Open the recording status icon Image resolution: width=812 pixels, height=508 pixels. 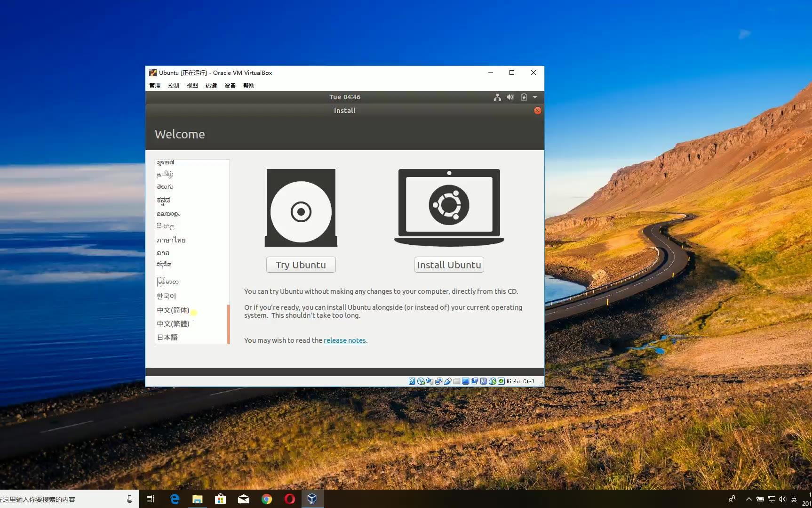point(475,381)
